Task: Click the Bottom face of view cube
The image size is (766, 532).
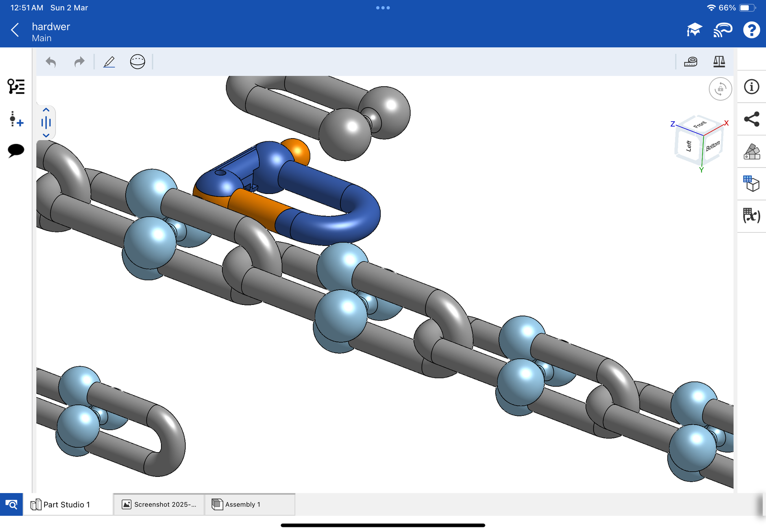Action: (712, 146)
